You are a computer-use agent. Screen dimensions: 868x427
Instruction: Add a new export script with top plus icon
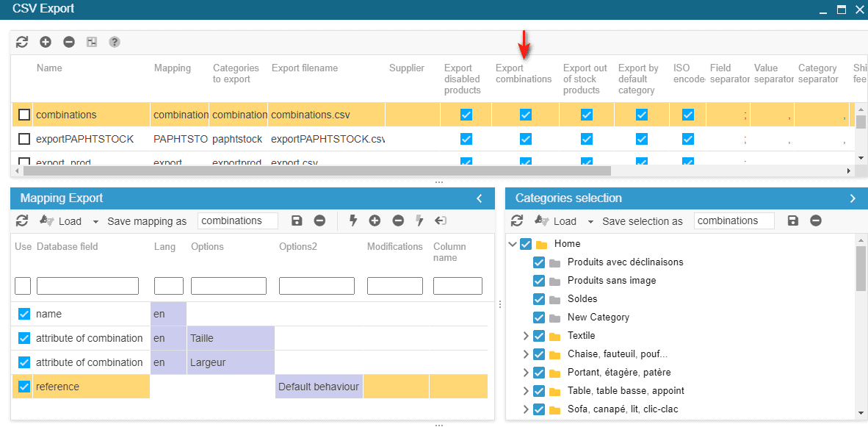[x=46, y=43]
